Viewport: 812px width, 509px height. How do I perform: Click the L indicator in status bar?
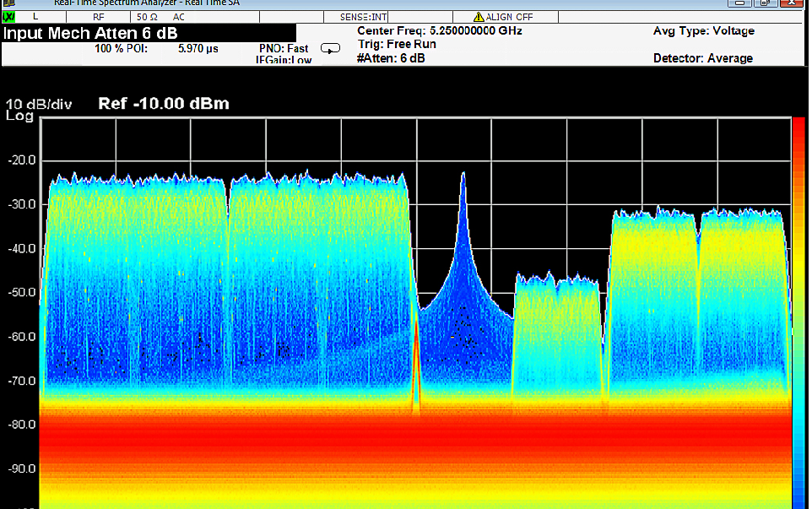(35, 17)
